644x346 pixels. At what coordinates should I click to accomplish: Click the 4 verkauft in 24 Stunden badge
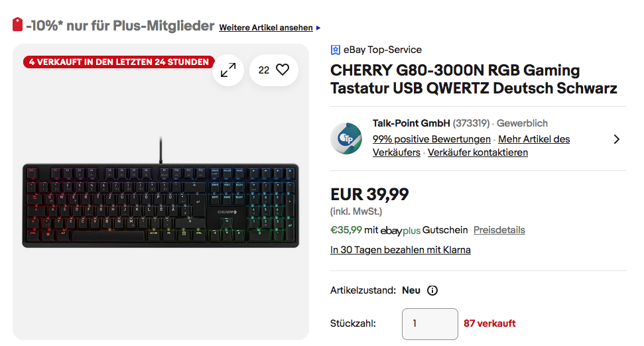tap(119, 62)
